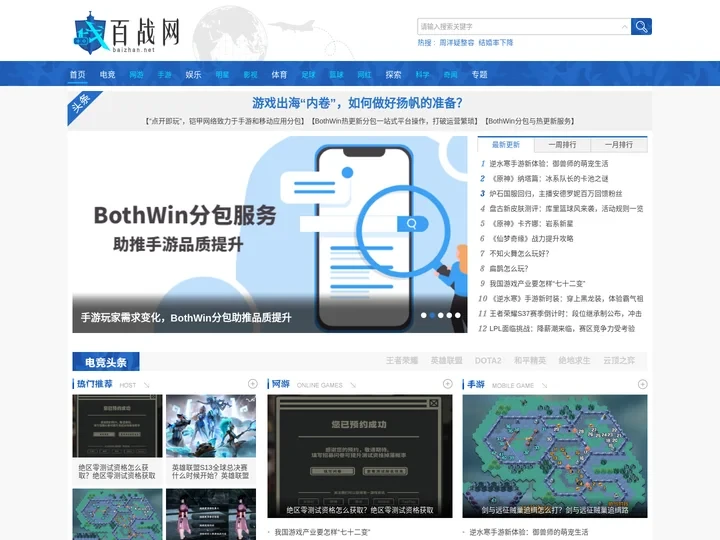Open ranked item 王者荣耀S37赛季倒计时
Viewport: 720px width, 540px height.
click(566, 314)
